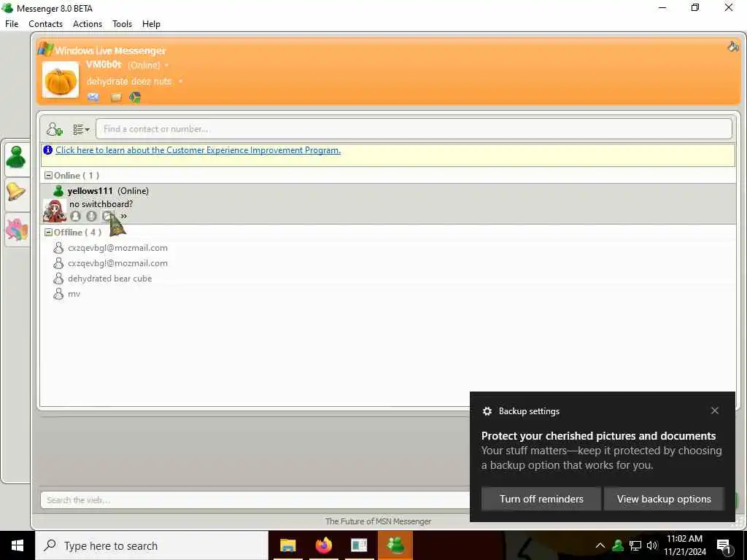The image size is (747, 560).
Task: Click the taskbar clock showing 11:02 AM
Action: [x=684, y=545]
